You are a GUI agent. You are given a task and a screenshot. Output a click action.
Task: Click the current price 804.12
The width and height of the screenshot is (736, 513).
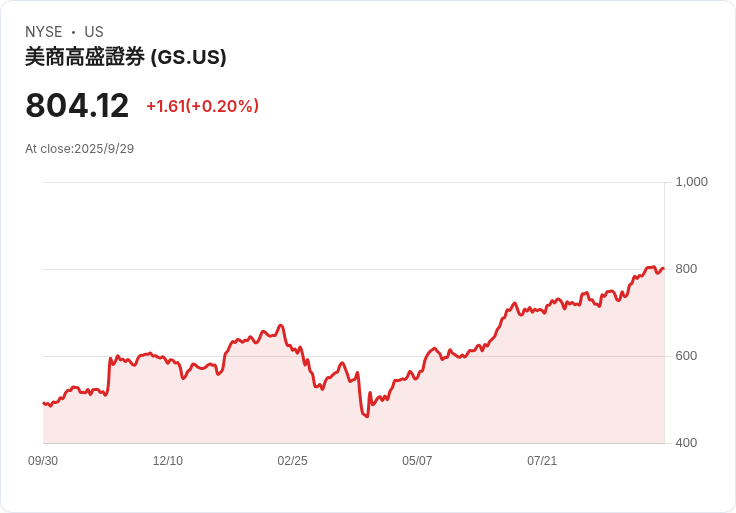pyautogui.click(x=77, y=106)
